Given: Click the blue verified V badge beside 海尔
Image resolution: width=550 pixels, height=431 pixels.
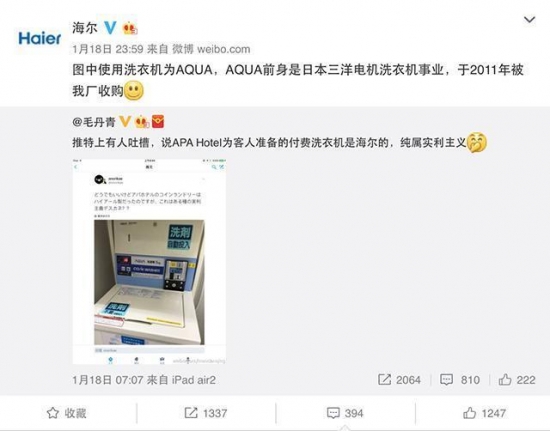Looking at the screenshot, I should click(x=110, y=28).
